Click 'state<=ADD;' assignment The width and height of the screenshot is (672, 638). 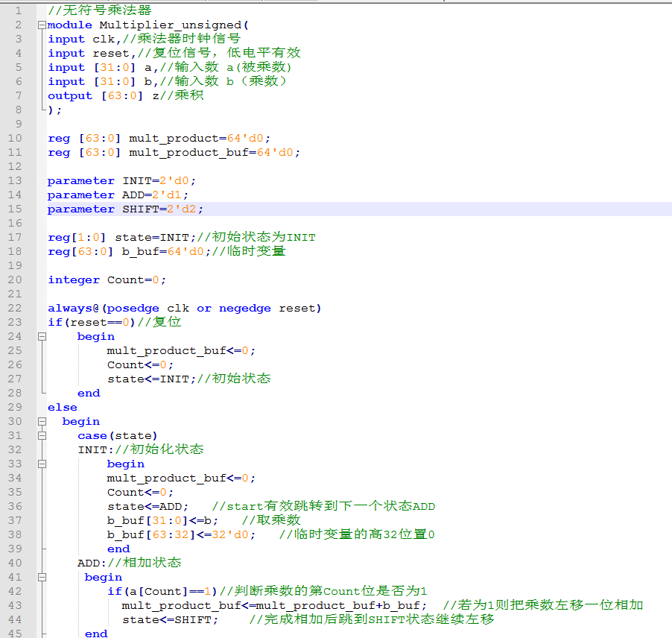click(148, 506)
